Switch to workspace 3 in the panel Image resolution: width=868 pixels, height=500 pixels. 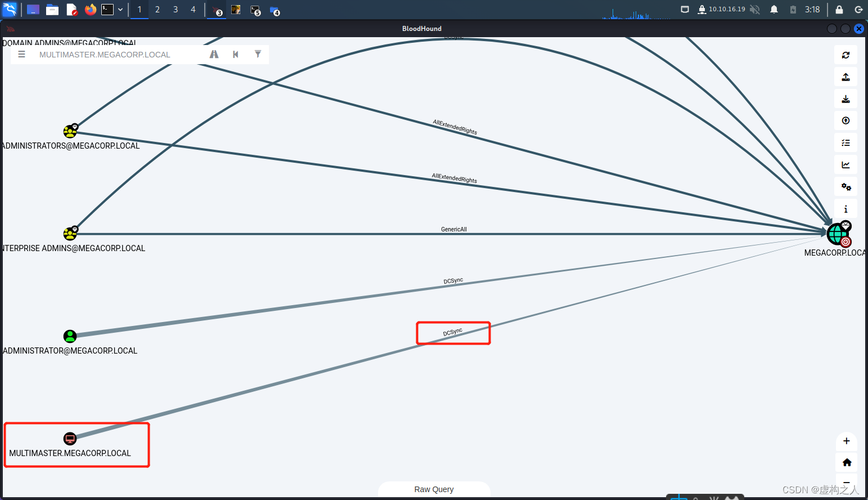coord(176,10)
